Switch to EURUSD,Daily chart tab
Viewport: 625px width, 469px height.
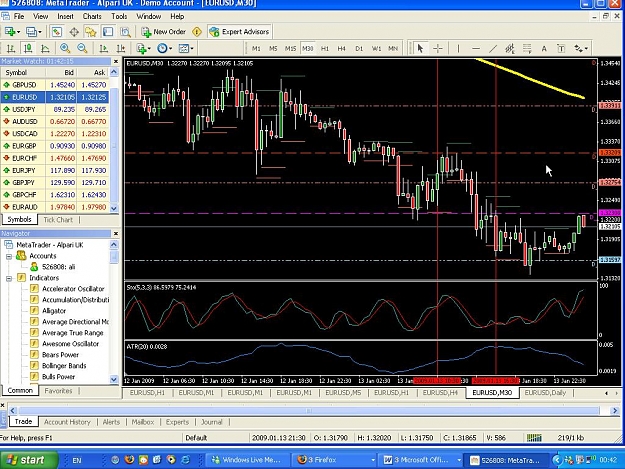(x=545, y=393)
